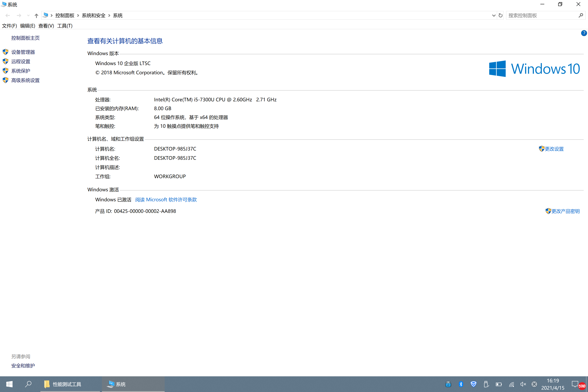Open the 工具(T) menu

(x=65, y=26)
